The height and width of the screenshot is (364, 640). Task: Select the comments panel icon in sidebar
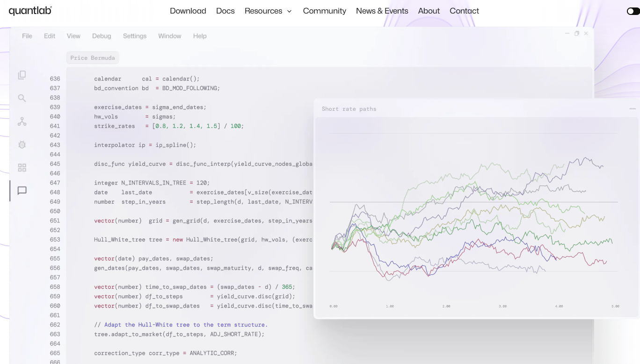[22, 191]
